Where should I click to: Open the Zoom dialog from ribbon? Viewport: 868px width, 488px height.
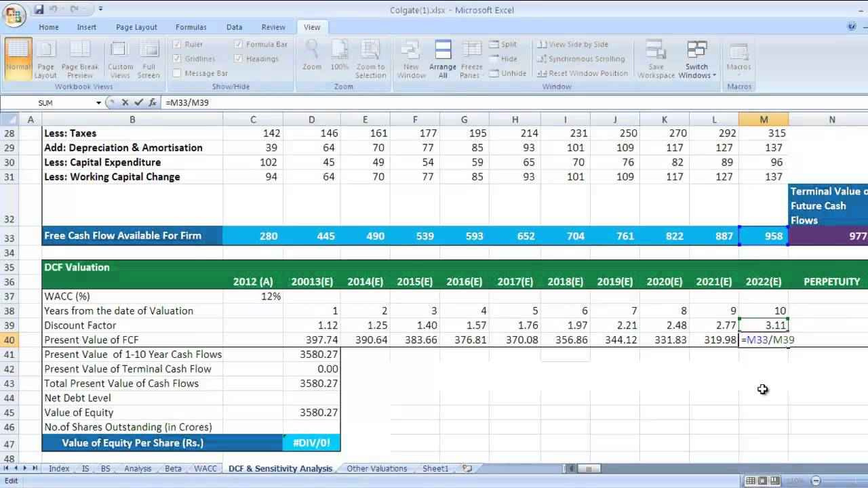click(x=312, y=56)
